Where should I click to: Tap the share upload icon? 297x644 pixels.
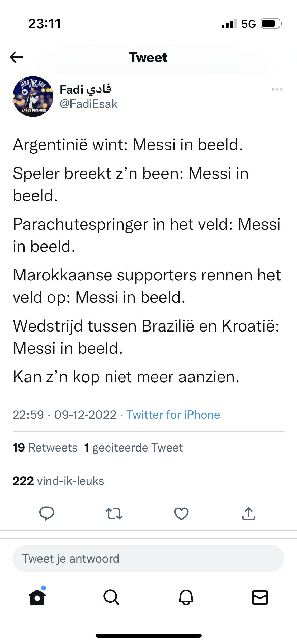coord(249,514)
